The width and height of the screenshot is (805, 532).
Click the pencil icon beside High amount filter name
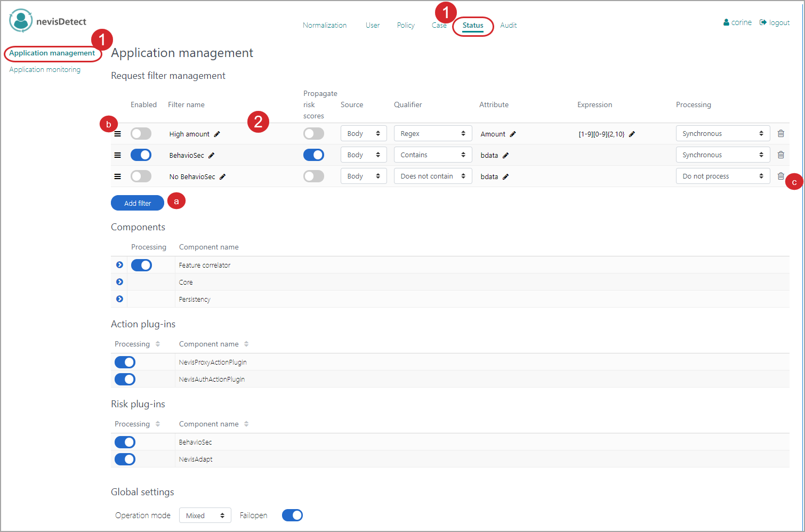click(x=217, y=134)
